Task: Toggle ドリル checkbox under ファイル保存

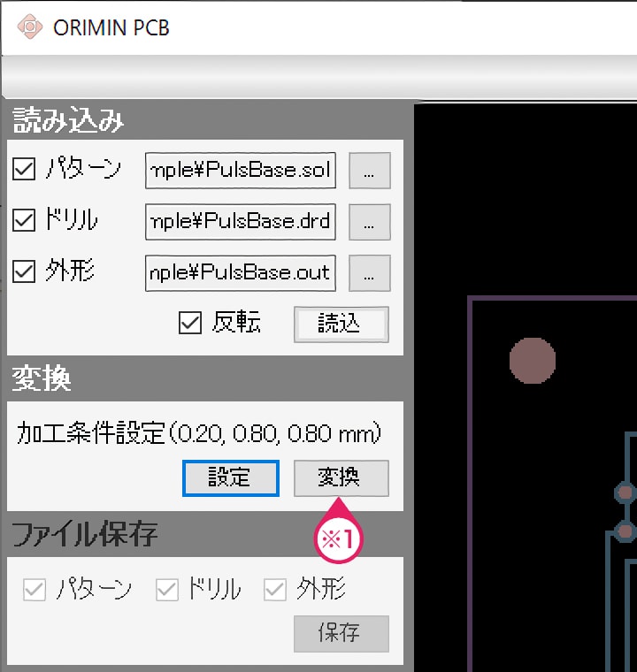Action: tap(166, 590)
